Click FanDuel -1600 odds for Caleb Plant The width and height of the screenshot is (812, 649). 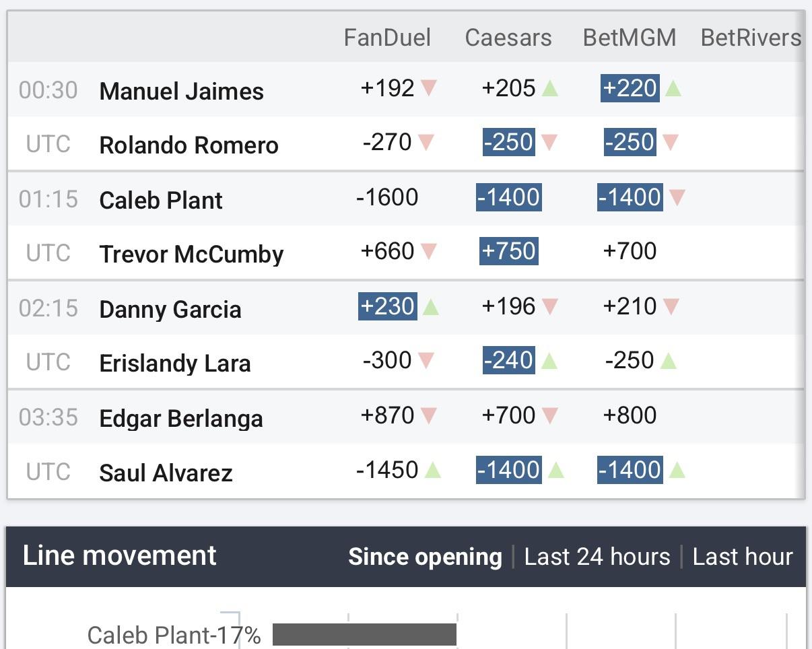[388, 197]
